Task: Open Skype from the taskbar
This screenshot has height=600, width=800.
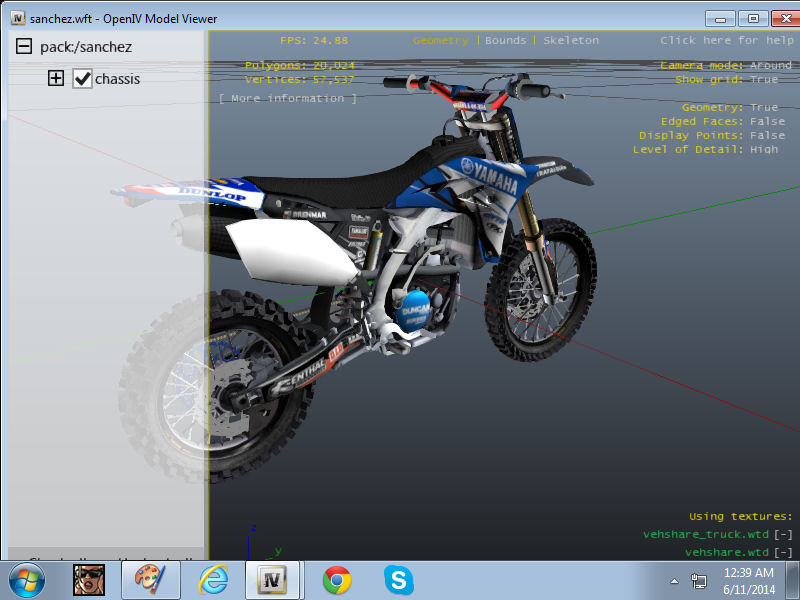Action: coord(398,580)
